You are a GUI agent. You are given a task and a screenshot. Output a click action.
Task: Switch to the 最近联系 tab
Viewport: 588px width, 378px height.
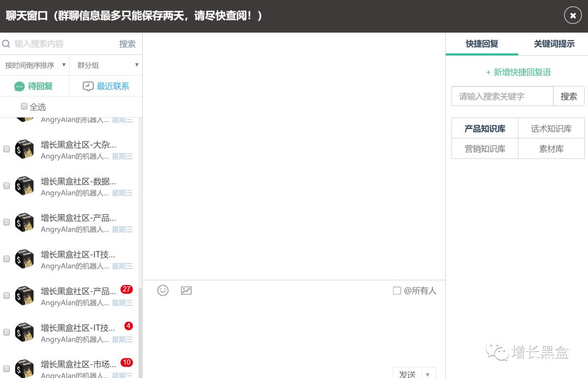[106, 86]
